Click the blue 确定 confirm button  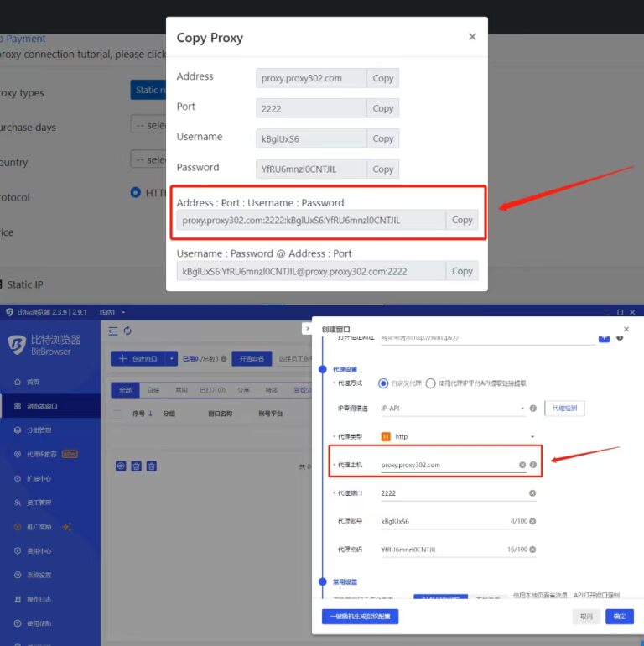[619, 617]
